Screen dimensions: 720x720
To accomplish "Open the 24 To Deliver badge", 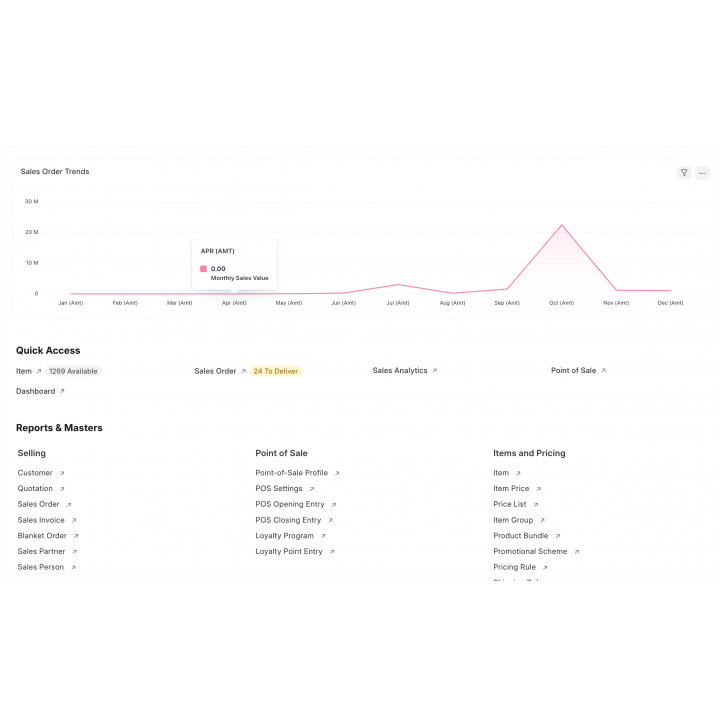I will click(x=275, y=371).
